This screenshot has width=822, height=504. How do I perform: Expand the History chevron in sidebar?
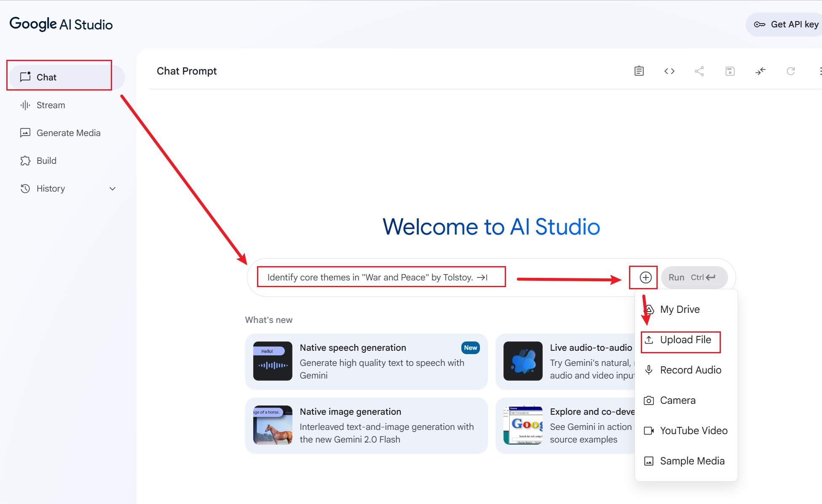(112, 189)
